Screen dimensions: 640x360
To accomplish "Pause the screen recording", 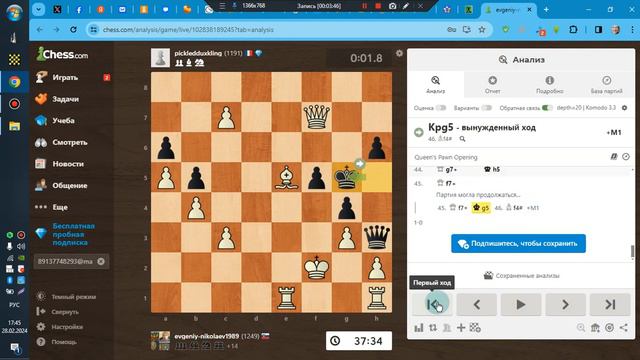I will (364, 6).
